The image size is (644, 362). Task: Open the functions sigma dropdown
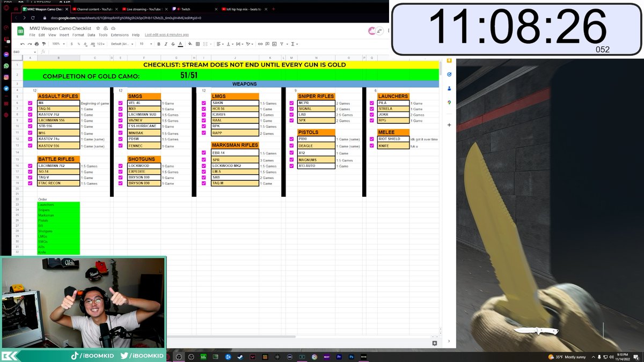click(x=294, y=43)
